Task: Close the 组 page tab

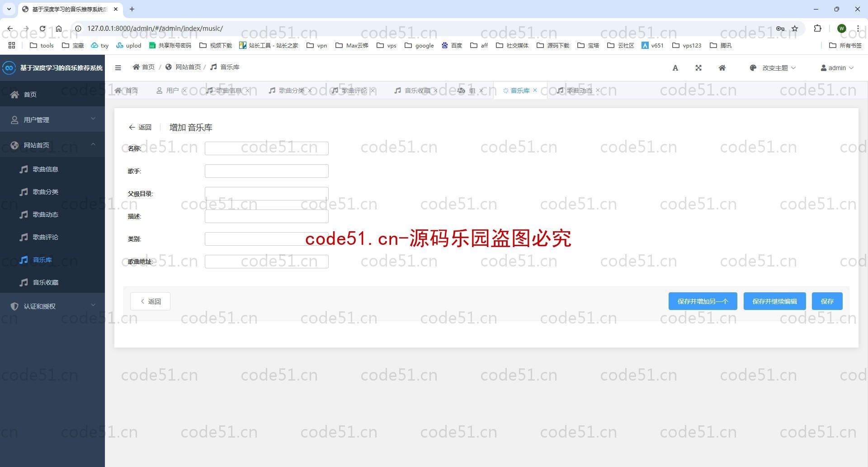Action: [x=481, y=91]
